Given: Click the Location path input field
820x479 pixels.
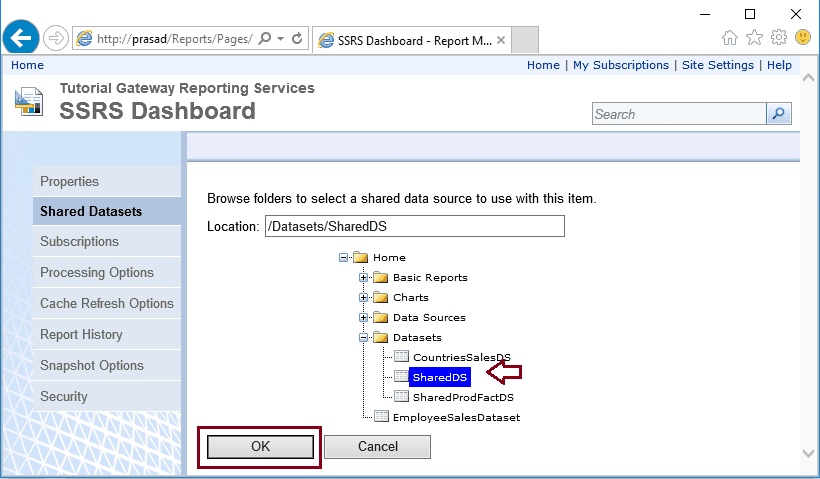Looking at the screenshot, I should pyautogui.click(x=415, y=226).
